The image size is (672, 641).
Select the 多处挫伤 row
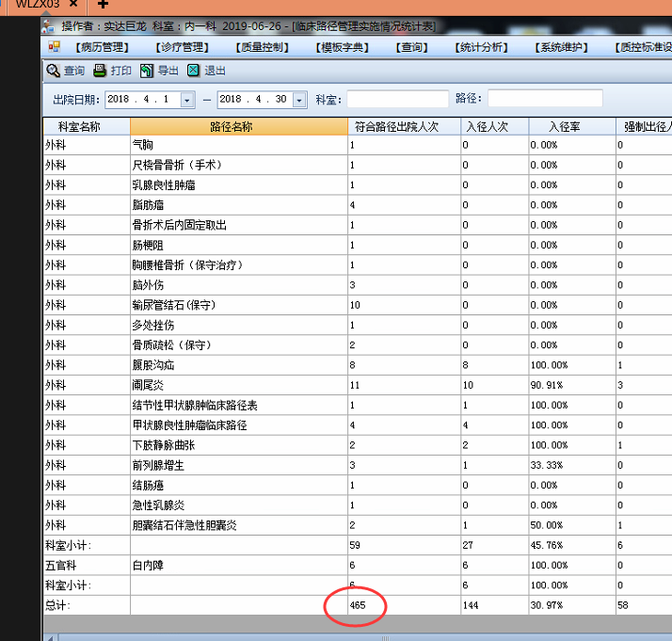coord(358,326)
